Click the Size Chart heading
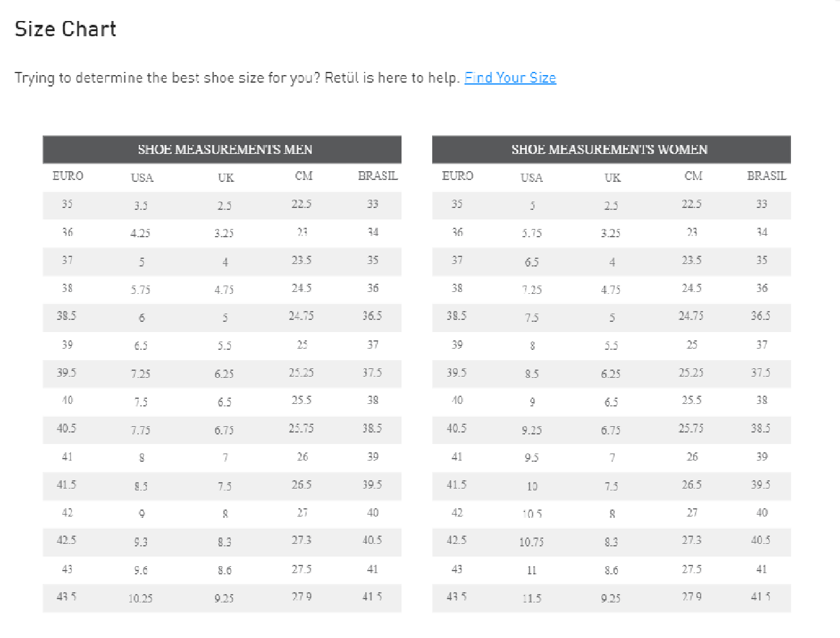Image resolution: width=840 pixels, height=638 pixels. pos(66,29)
